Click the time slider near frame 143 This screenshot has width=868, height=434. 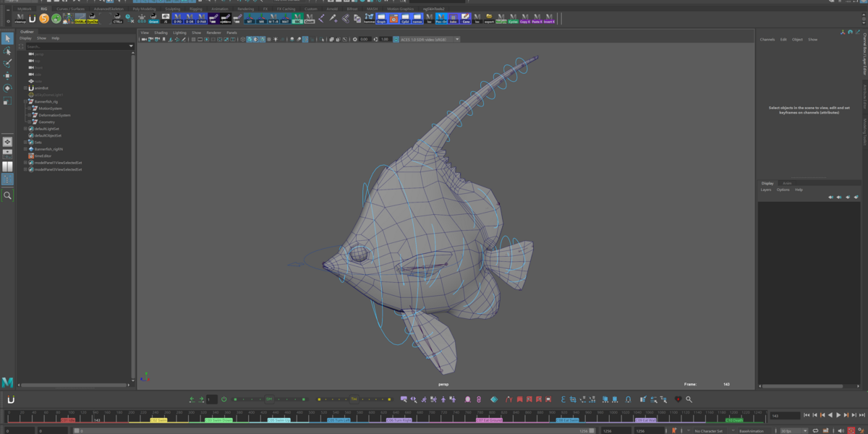click(x=96, y=420)
